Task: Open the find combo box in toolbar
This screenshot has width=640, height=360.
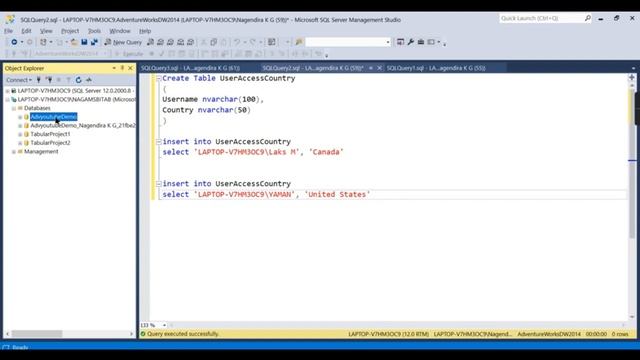Action: click(x=388, y=42)
